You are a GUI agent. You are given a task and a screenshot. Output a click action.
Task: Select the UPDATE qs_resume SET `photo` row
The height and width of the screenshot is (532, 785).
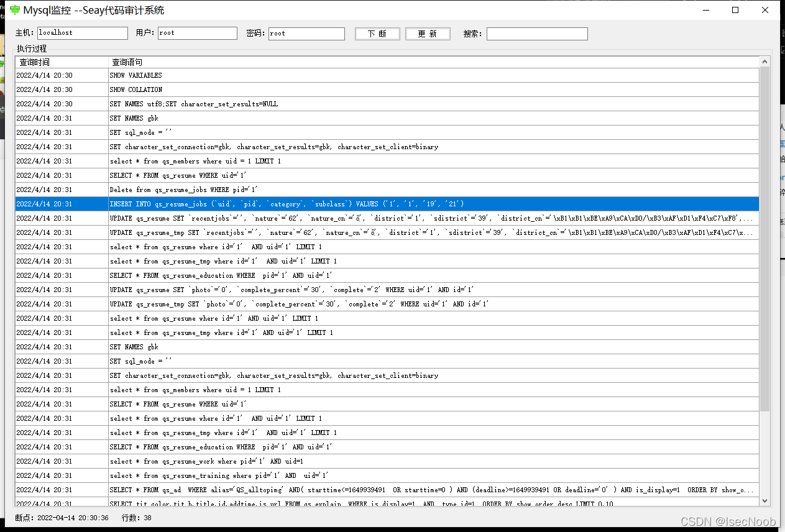point(387,290)
